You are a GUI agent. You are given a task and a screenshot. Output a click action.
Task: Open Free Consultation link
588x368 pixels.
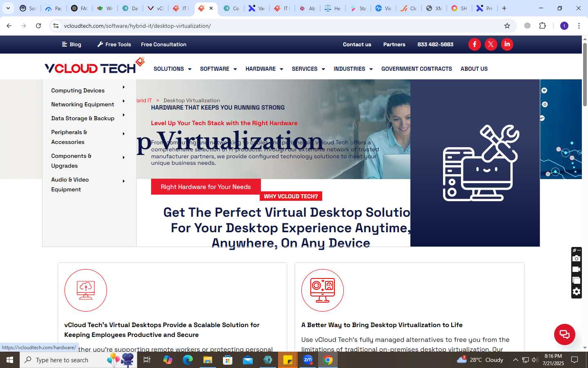tap(163, 44)
